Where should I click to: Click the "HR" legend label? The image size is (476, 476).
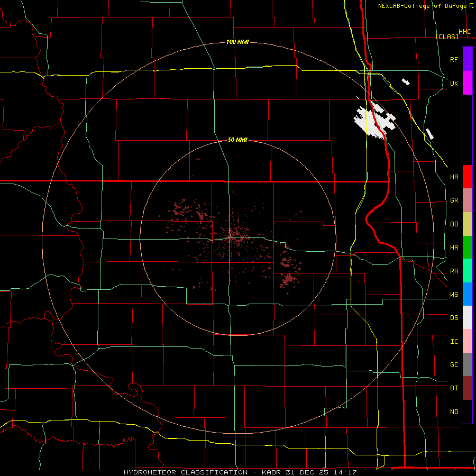pos(454,248)
